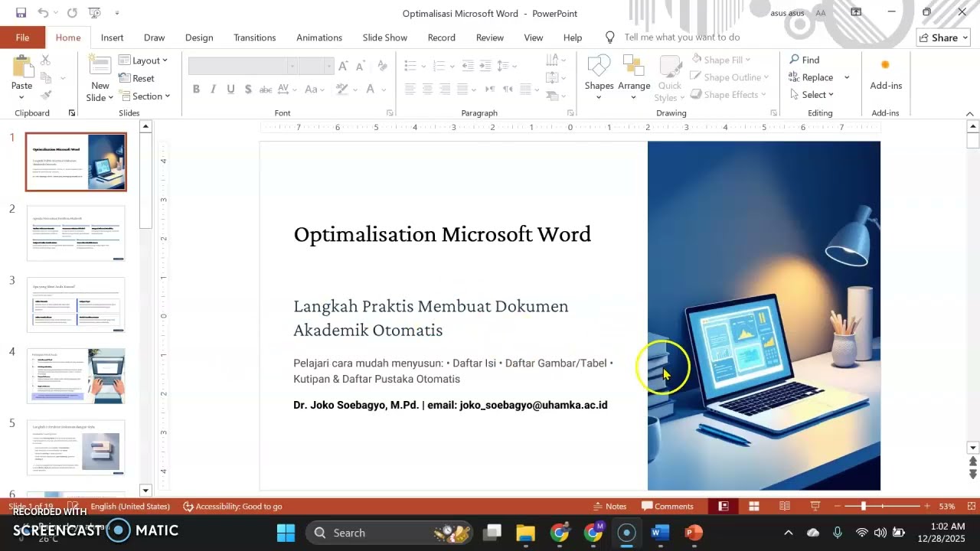Switch to Reading View icon
Screen dimensions: 980x551
tap(785, 506)
